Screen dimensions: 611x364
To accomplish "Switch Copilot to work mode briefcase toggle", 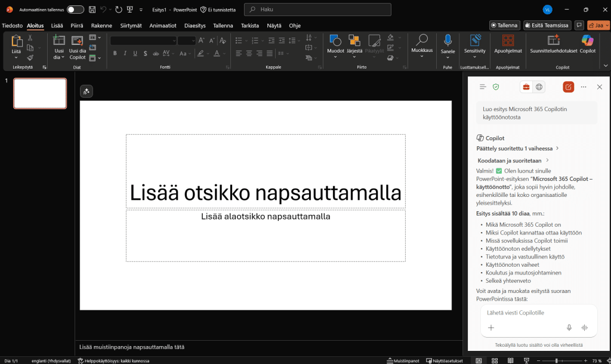I will click(526, 87).
